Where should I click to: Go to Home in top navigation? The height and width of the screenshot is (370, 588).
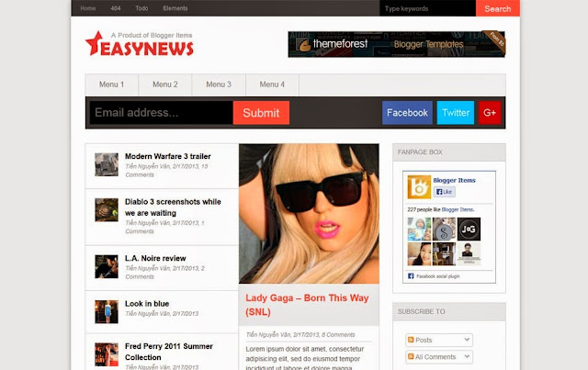88,8
